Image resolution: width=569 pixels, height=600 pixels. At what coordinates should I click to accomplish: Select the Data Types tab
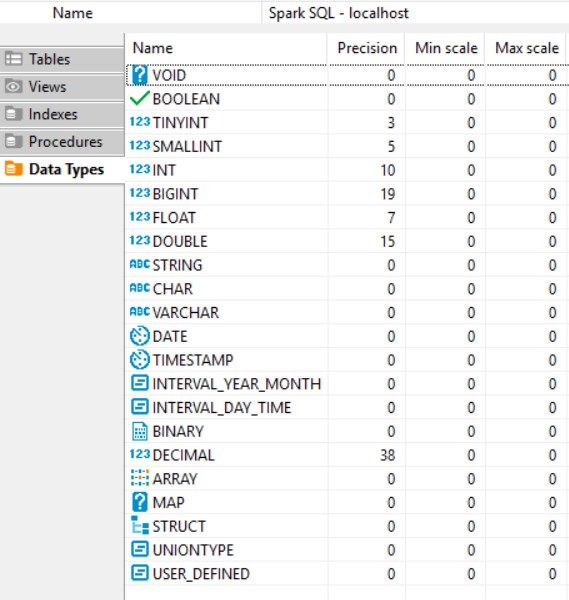click(62, 169)
